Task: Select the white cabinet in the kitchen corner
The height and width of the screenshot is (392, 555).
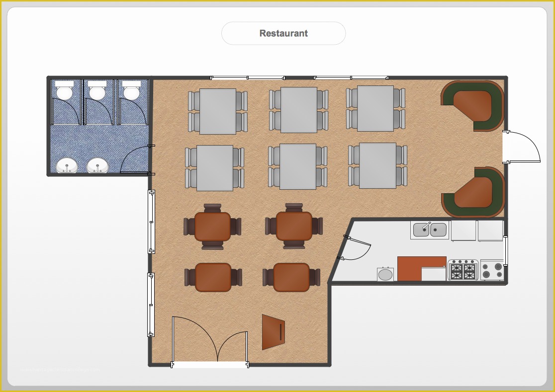Action: pyautogui.click(x=490, y=231)
